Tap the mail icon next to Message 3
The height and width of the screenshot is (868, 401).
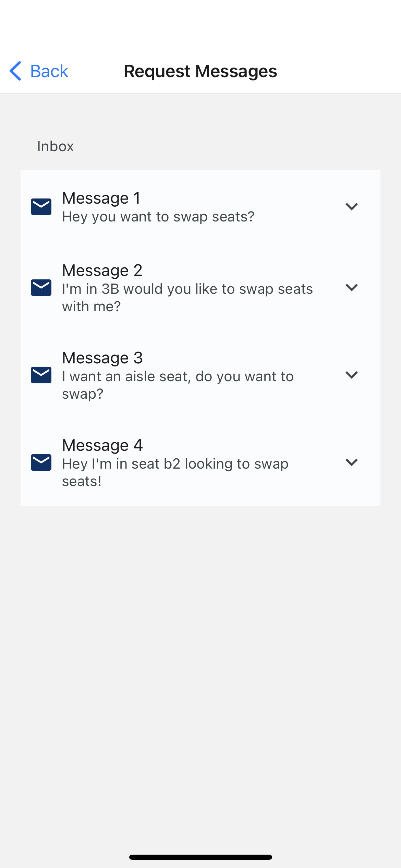41,375
